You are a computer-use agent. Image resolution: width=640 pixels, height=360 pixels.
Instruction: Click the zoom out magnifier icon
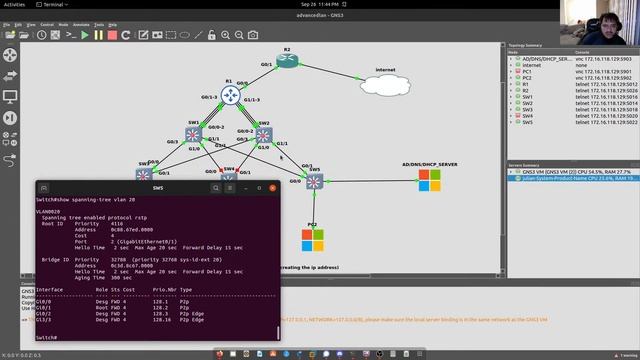pos(239,35)
